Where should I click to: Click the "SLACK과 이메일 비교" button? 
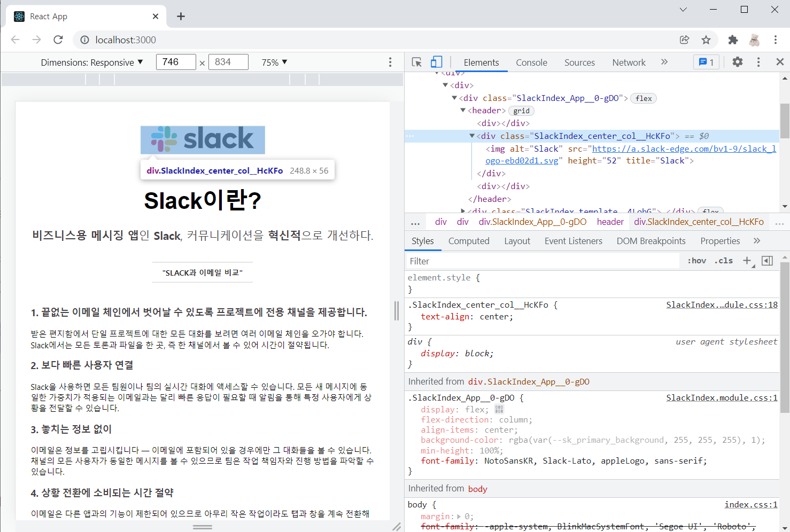(x=203, y=272)
